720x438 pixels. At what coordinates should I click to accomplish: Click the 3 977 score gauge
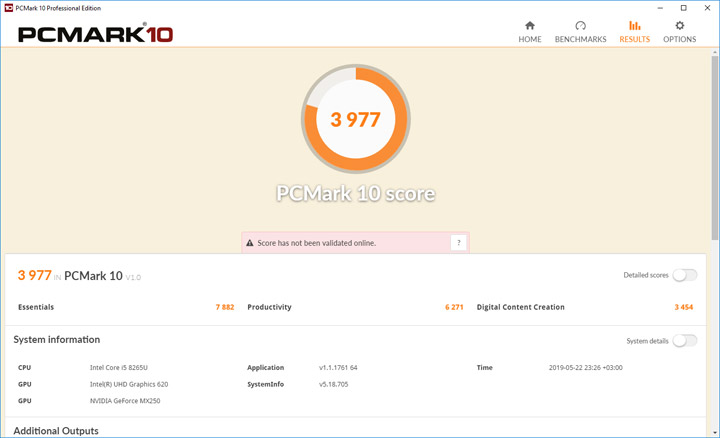[x=356, y=119]
